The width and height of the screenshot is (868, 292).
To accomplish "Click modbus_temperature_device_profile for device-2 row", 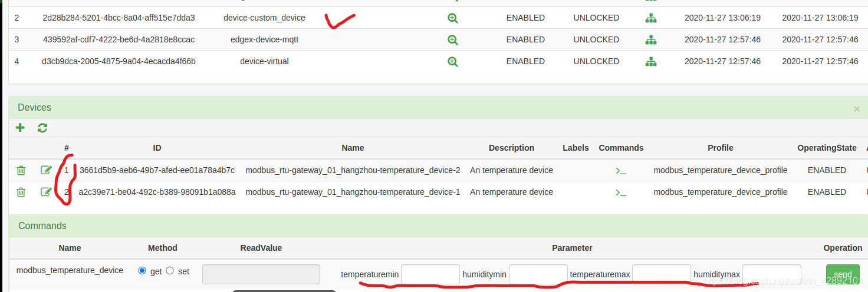I will 721,170.
